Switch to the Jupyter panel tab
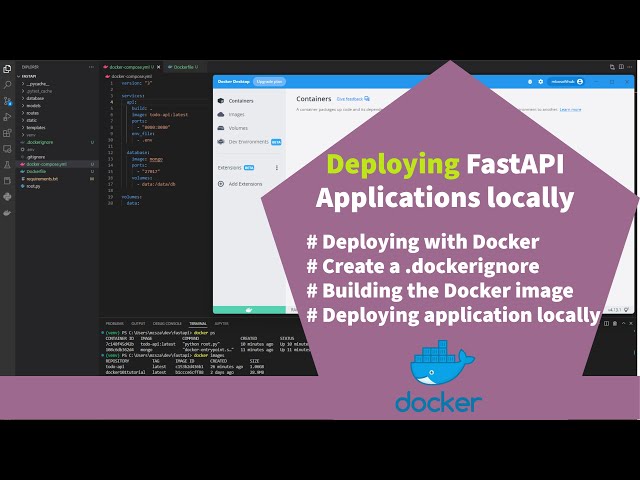Viewport: 640px width, 480px height. (221, 324)
